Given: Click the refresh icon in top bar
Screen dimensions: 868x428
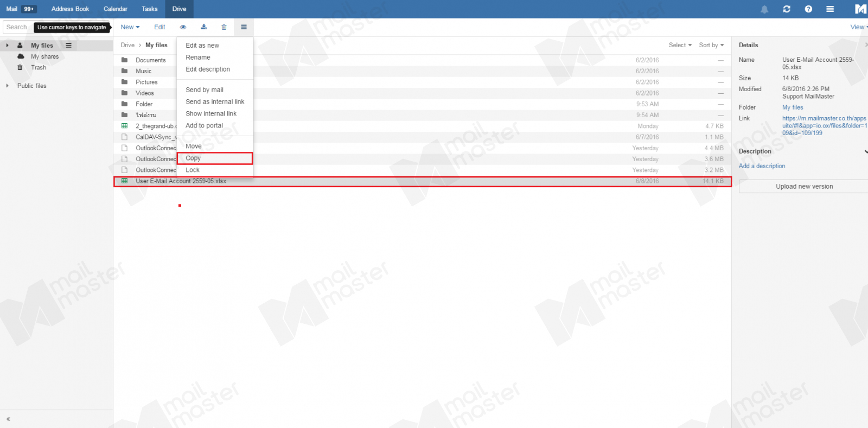Looking at the screenshot, I should (x=787, y=9).
